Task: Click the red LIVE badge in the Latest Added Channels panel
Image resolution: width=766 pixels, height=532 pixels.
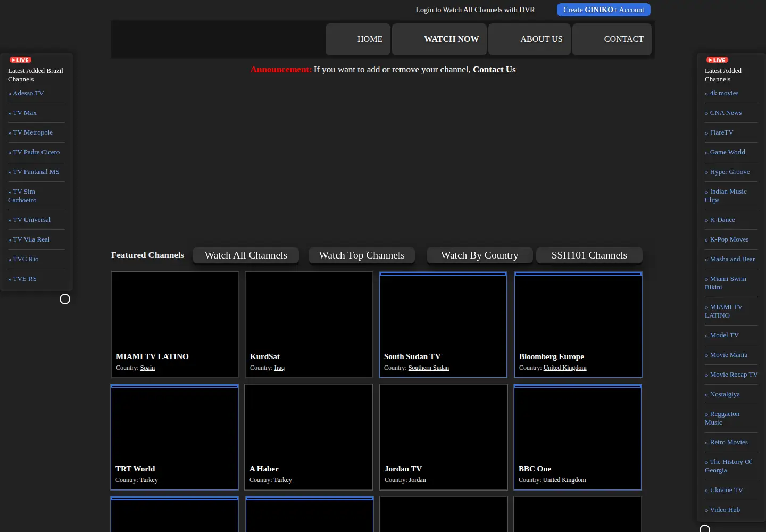Action: 718,60
